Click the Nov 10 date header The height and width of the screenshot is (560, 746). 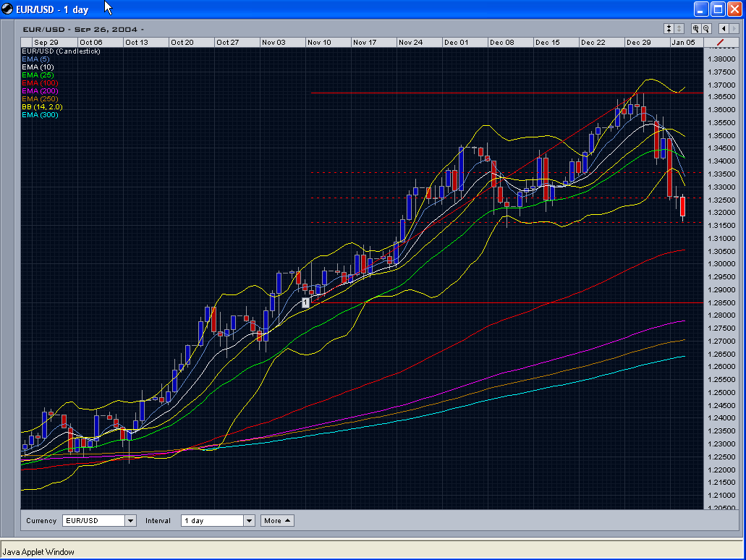(x=319, y=43)
